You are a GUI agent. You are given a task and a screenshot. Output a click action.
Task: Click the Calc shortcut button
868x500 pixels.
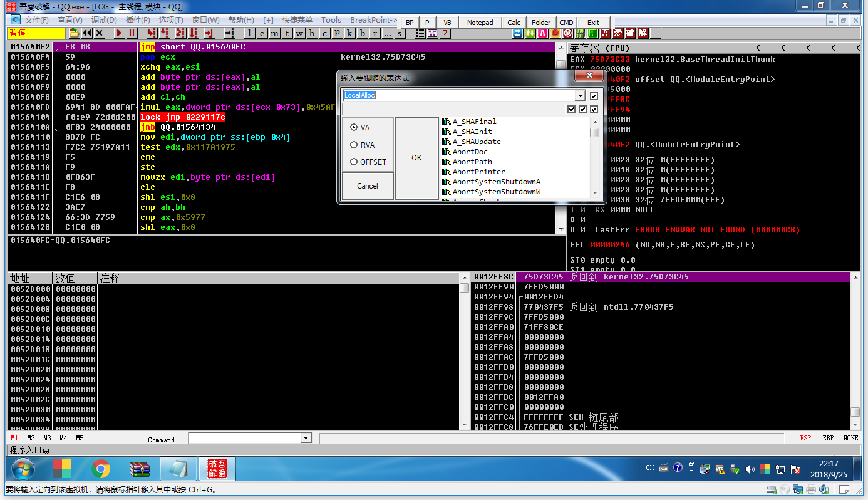click(x=514, y=23)
